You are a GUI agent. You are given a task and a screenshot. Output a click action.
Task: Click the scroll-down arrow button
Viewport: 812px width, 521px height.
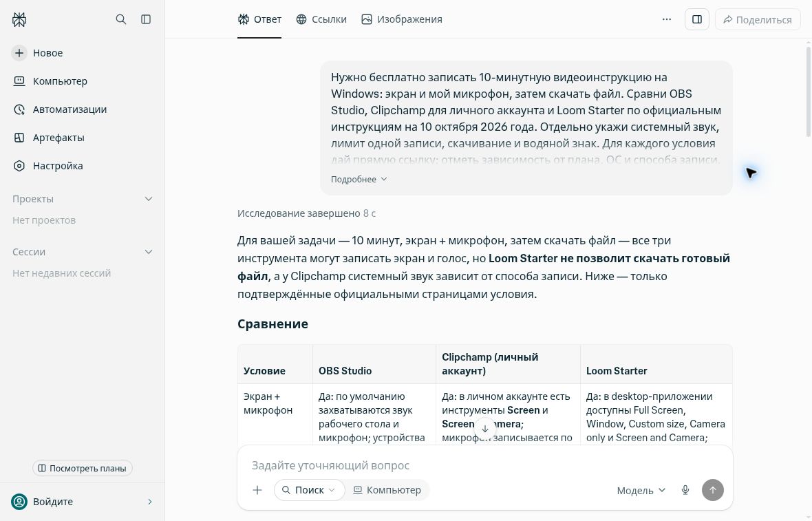point(484,429)
